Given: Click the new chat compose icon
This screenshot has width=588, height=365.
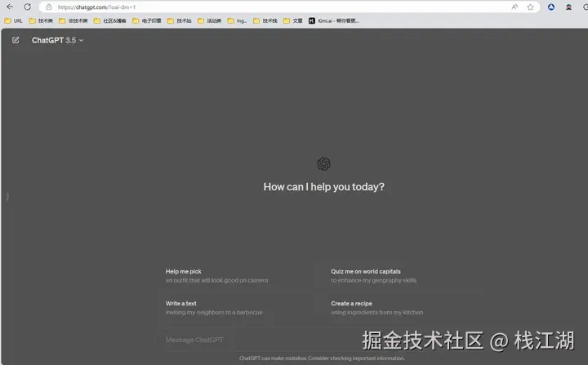Looking at the screenshot, I should coord(16,40).
